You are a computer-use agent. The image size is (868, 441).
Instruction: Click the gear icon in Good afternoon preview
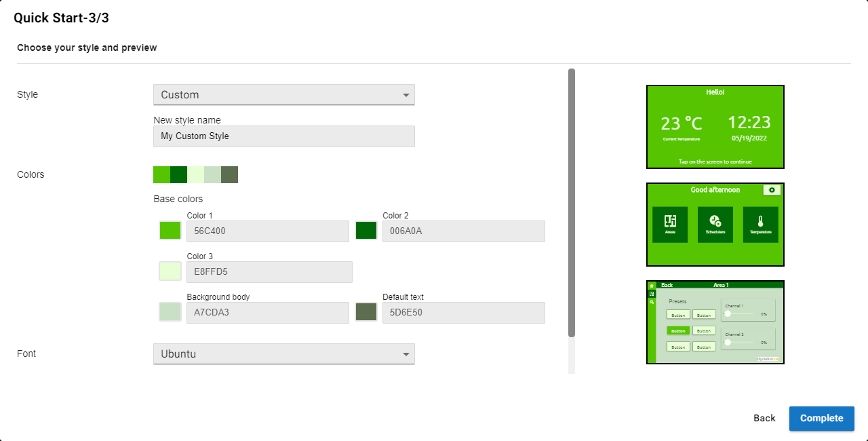[x=771, y=190]
